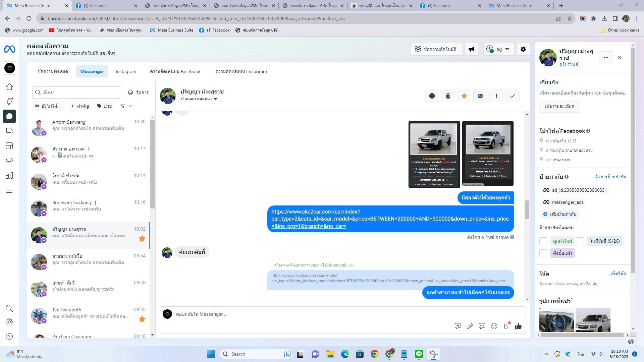
Task: Expand the conversation filter options arrow
Action: coord(130,106)
